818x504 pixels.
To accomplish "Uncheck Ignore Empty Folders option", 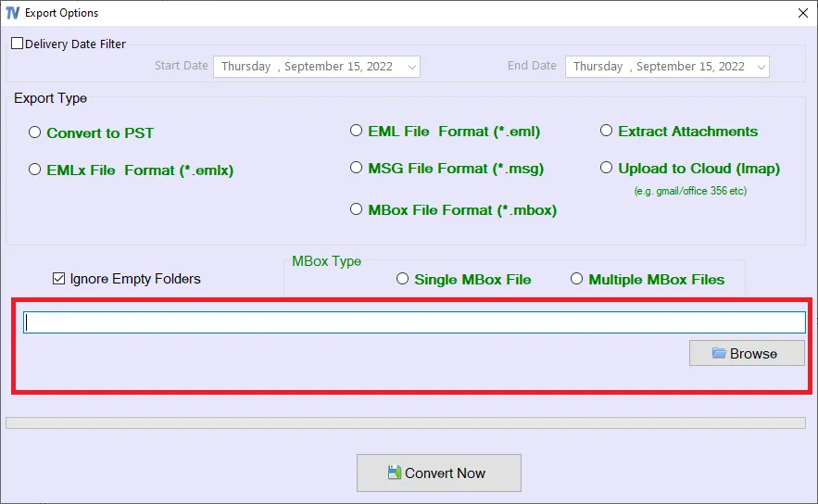I will coord(58,278).
